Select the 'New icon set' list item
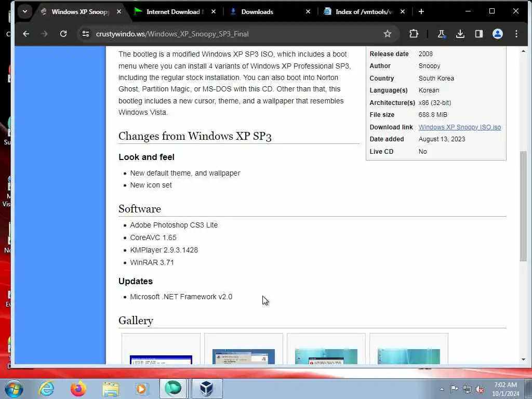 click(x=151, y=185)
